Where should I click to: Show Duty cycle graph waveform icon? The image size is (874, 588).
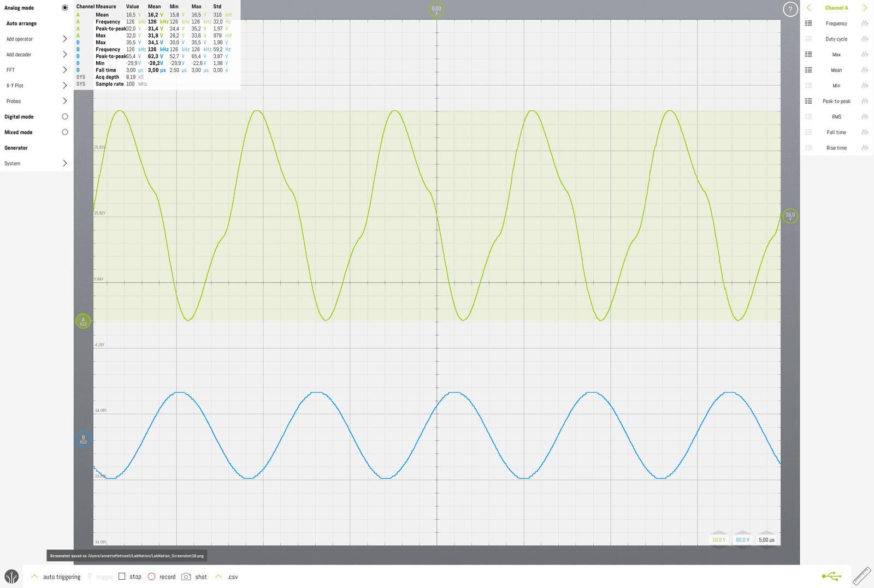click(x=865, y=39)
